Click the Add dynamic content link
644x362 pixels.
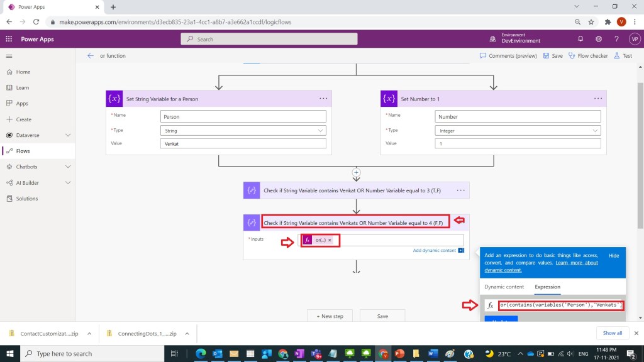click(x=434, y=251)
